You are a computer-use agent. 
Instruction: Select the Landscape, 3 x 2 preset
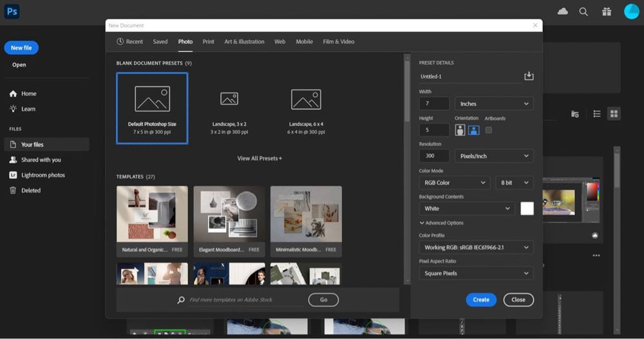[x=229, y=108]
